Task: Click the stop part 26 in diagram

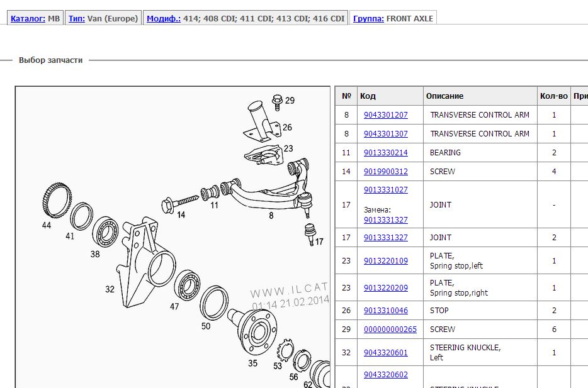Action: 259,118
